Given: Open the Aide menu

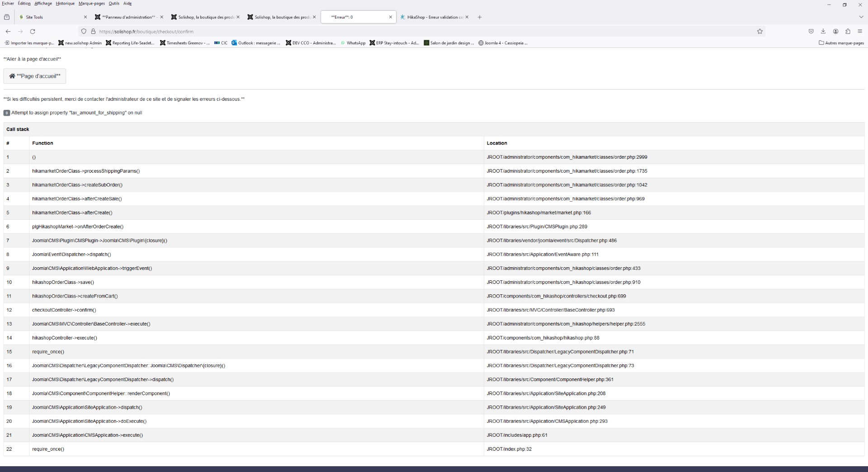Looking at the screenshot, I should coord(127,4).
